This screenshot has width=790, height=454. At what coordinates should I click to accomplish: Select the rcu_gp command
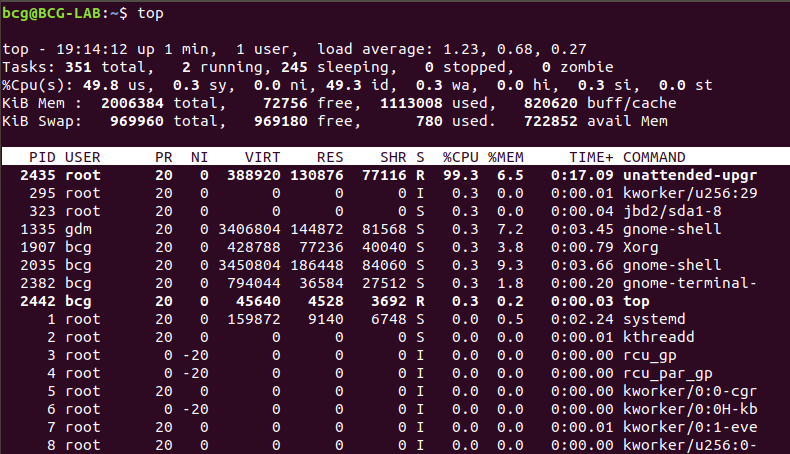pyautogui.click(x=650, y=356)
